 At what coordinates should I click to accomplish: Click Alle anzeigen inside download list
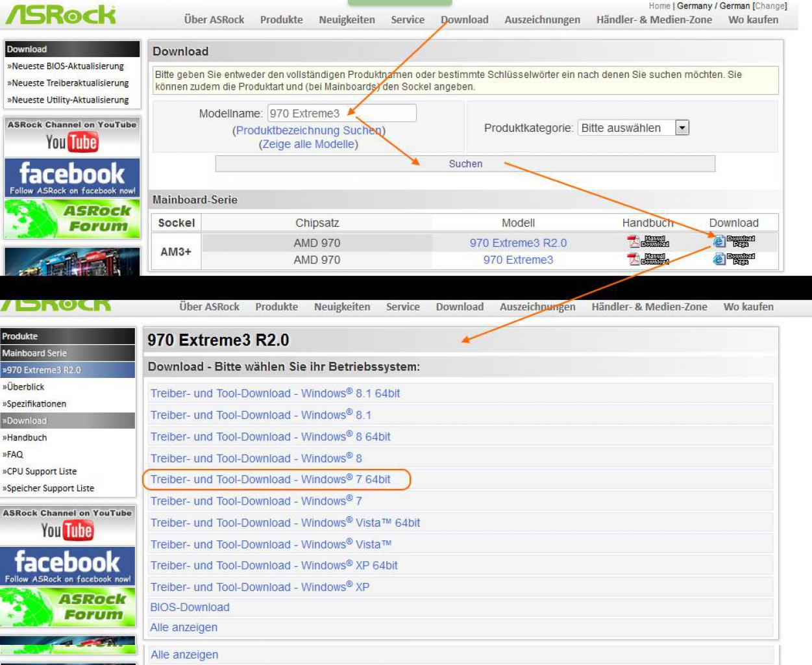(x=184, y=627)
